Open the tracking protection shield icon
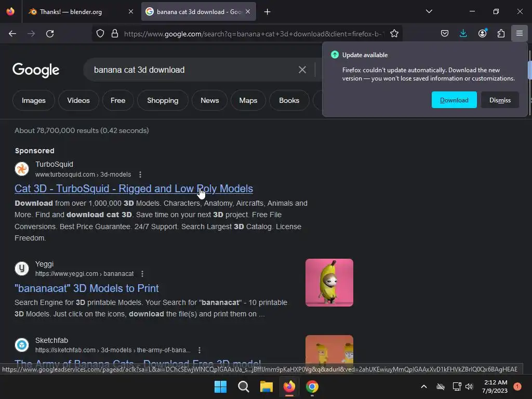Viewport: 532px width, 399px height. [100, 34]
